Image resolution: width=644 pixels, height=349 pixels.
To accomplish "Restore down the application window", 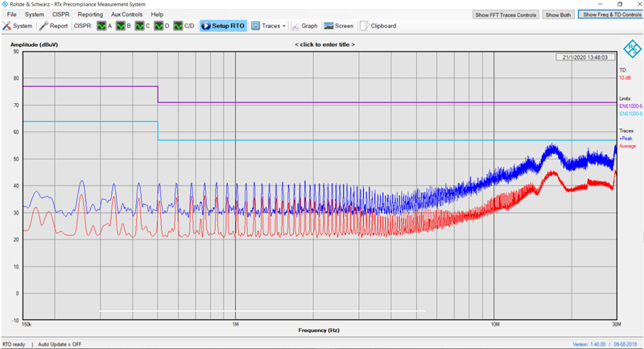I will click(x=620, y=4).
